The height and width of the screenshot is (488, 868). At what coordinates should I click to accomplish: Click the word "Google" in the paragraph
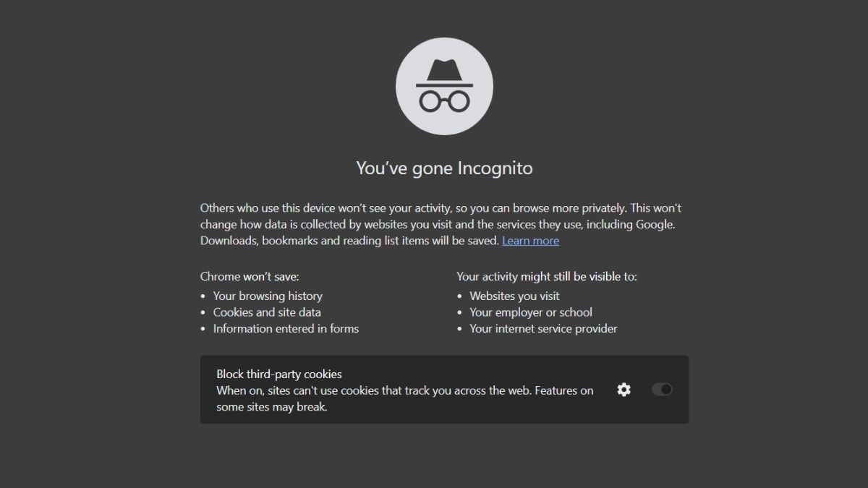654,224
